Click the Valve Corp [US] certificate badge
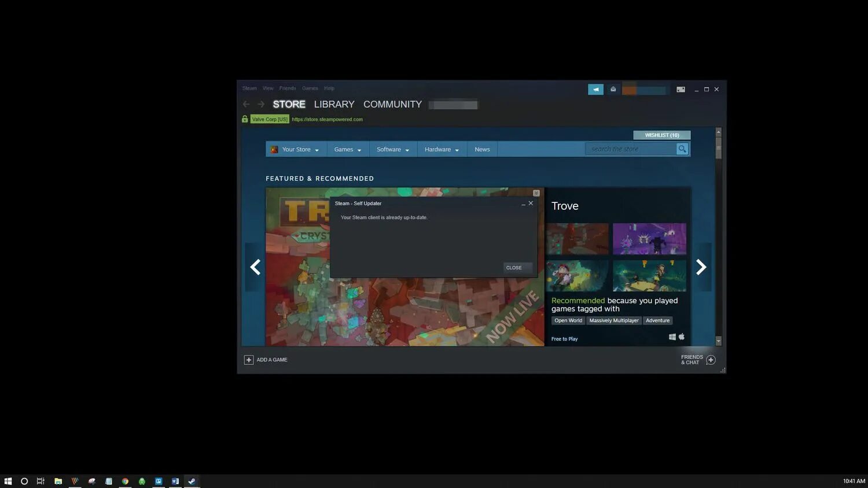The height and width of the screenshot is (488, 868). (x=270, y=119)
